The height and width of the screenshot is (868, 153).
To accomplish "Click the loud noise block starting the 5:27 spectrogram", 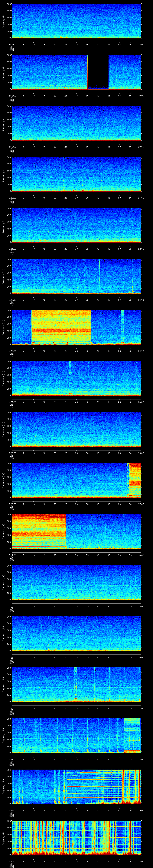I will (x=39, y=531).
